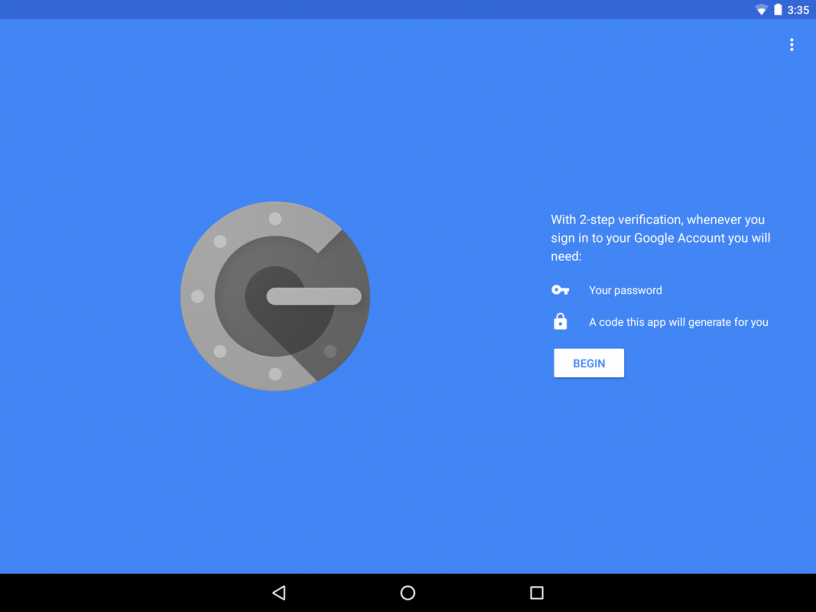Select 'A code this app will generate for you'
The height and width of the screenshot is (612, 816).
click(678, 322)
